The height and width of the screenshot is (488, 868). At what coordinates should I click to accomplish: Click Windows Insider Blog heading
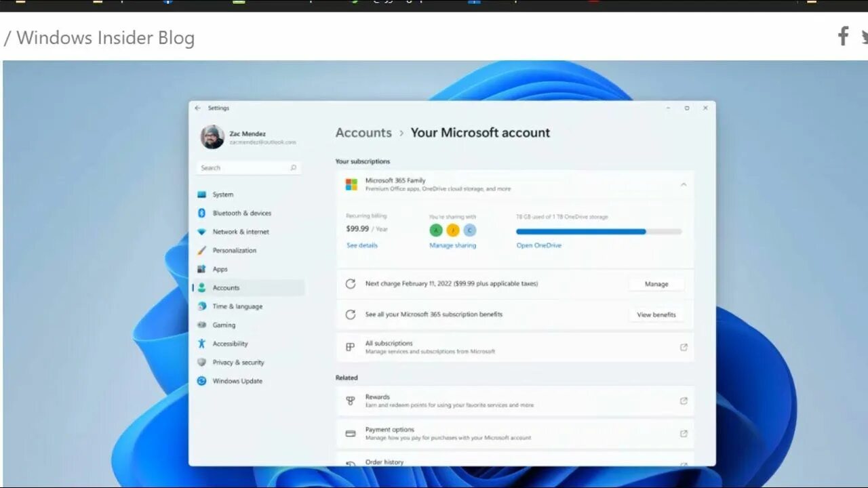point(105,38)
